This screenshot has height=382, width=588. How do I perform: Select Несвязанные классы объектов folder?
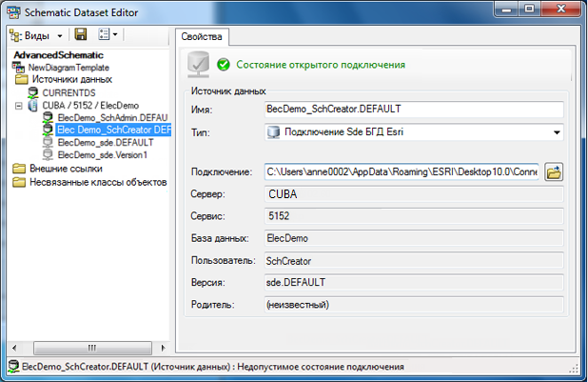(x=98, y=183)
